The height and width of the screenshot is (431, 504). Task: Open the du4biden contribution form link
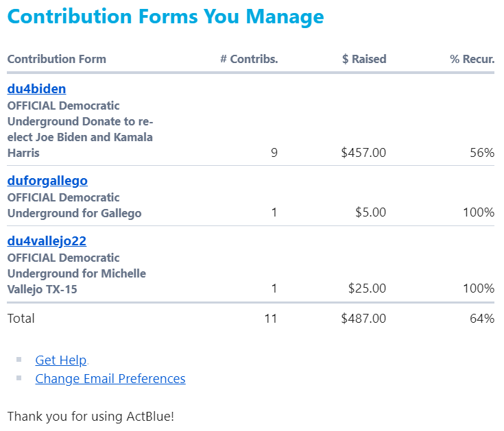[x=36, y=89]
